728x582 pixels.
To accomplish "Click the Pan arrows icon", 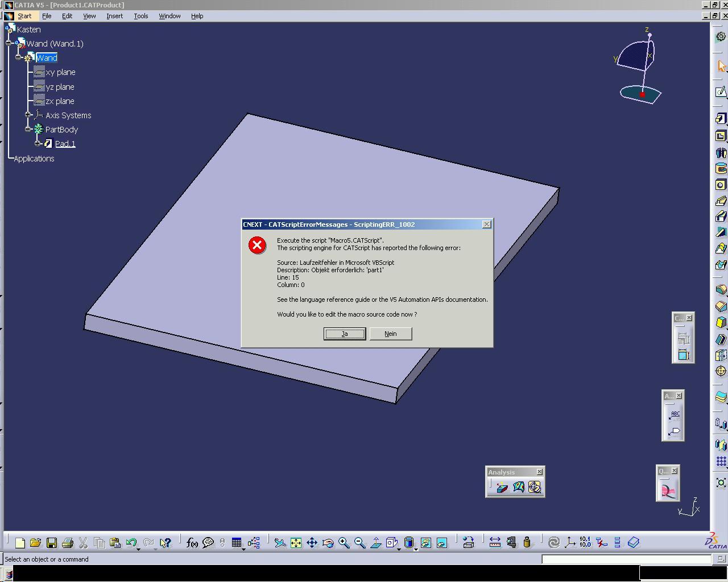I will click(312, 543).
